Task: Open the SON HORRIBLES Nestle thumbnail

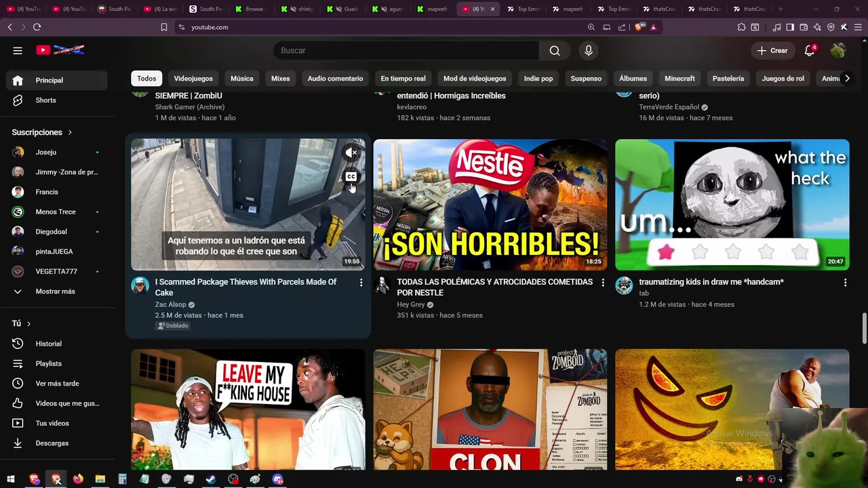Action: coord(490,205)
